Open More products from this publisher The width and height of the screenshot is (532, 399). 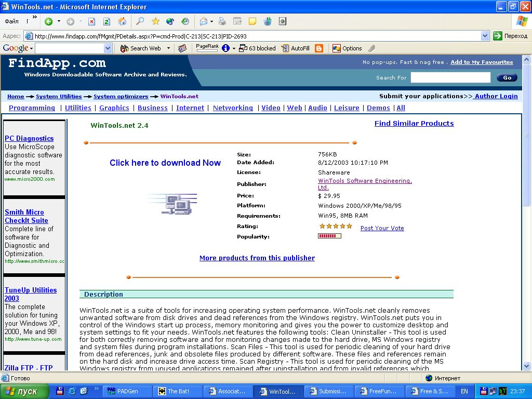pos(257,258)
